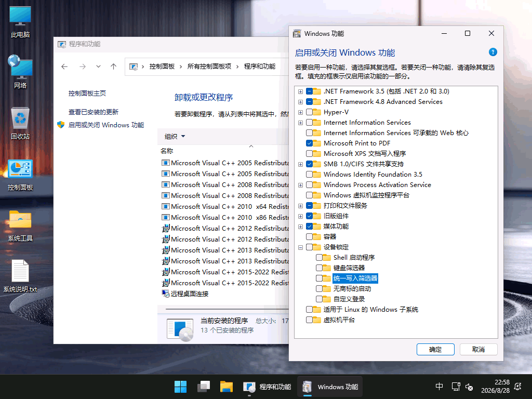This screenshot has width=532, height=399.
Task: Click 所有控制面板项 breadcrumb item
Action: [x=209, y=66]
